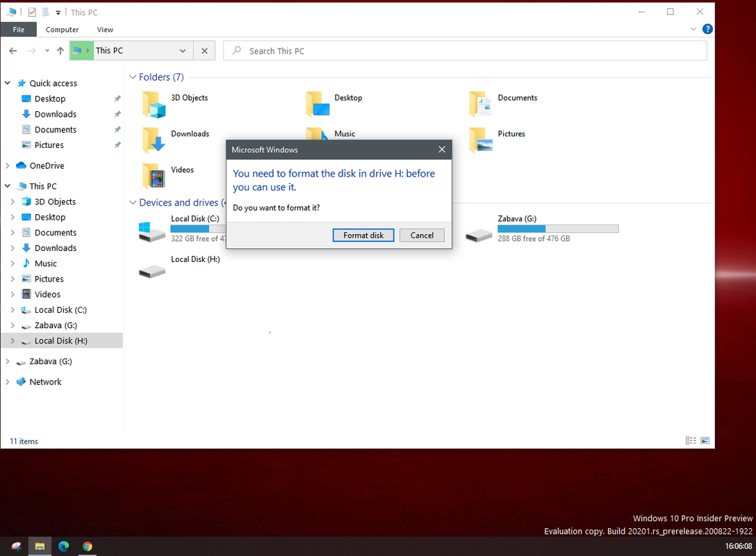Click the Properties quick access toolbar icon
The height and width of the screenshot is (556, 756).
[x=32, y=12]
